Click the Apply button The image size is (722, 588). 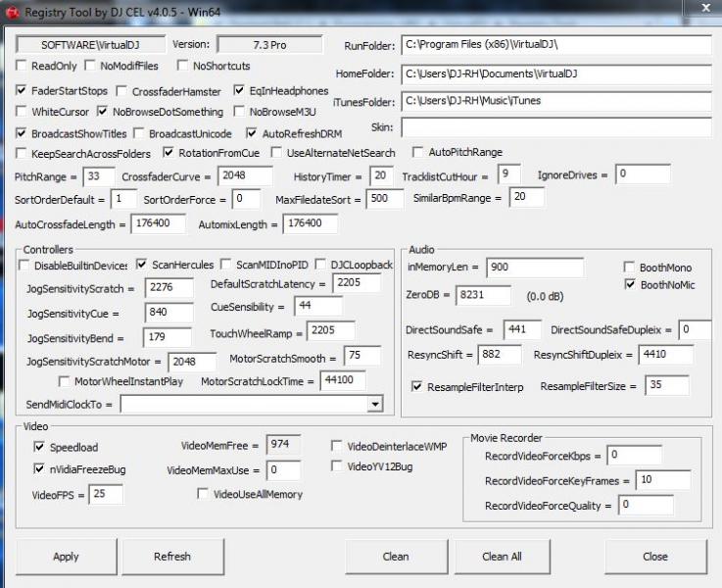[67, 557]
